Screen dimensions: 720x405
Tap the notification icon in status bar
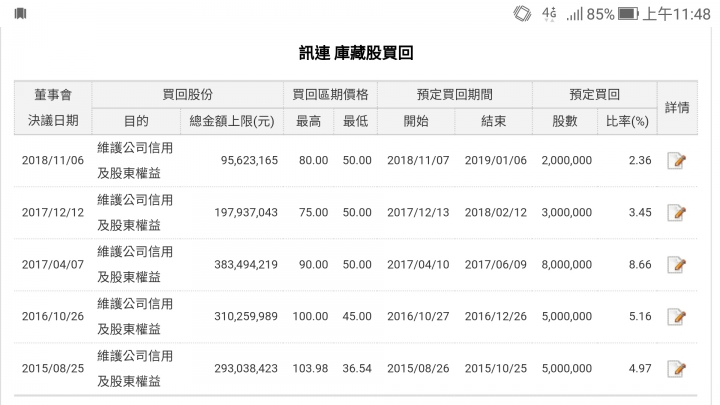[x=21, y=13]
